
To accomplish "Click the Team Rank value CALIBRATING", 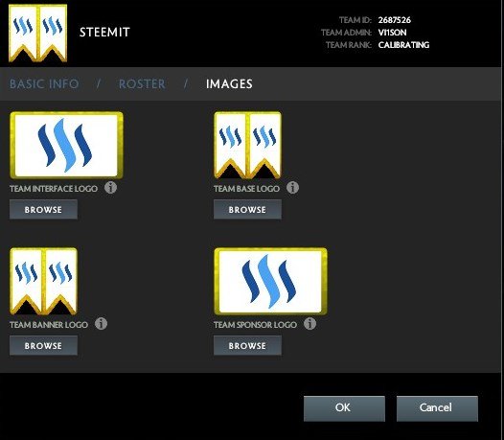I will 403,45.
